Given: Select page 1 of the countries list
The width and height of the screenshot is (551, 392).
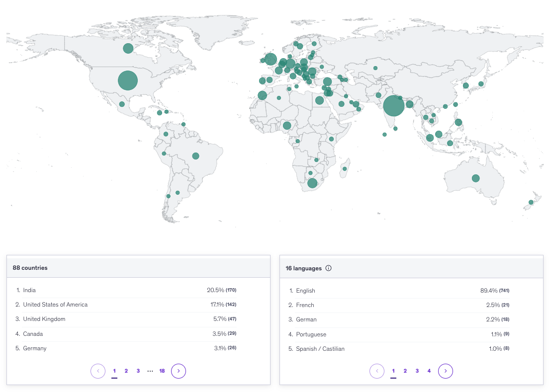Looking at the screenshot, I should 114,371.
